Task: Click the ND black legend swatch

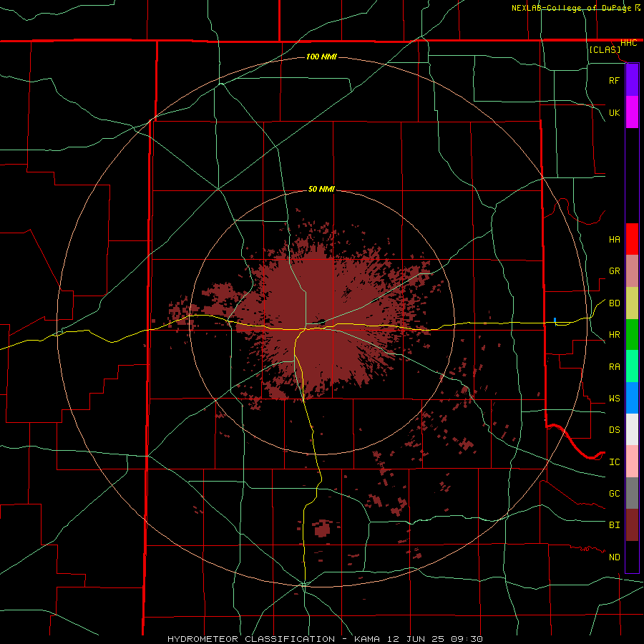Action: coord(632,557)
